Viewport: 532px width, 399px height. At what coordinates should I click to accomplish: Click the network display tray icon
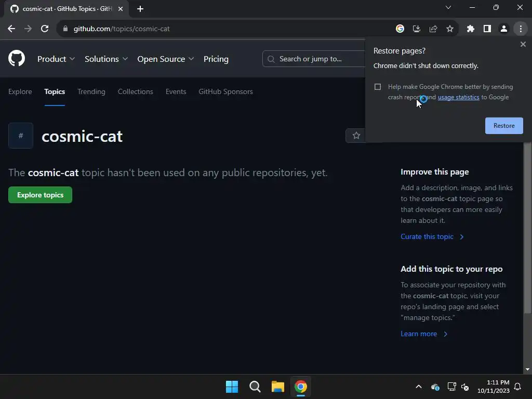coord(451,387)
